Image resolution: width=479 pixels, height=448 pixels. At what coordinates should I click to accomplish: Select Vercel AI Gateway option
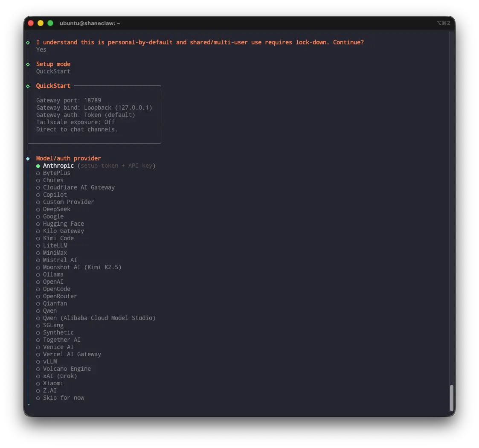coord(68,355)
